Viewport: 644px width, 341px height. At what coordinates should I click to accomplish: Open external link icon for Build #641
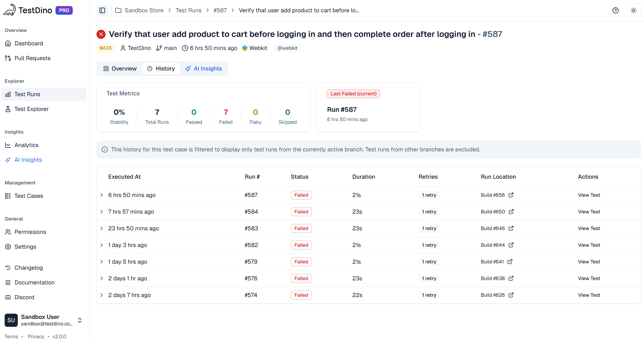point(510,262)
